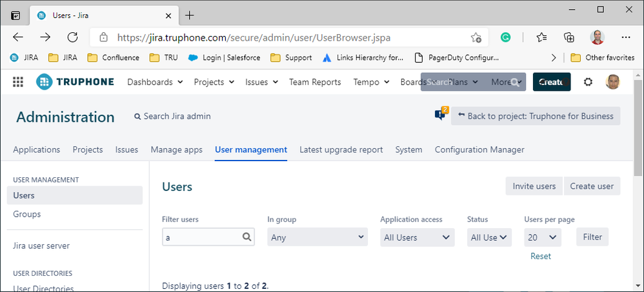
Task: Select Users in the User Management sidebar
Action: [x=75, y=195]
